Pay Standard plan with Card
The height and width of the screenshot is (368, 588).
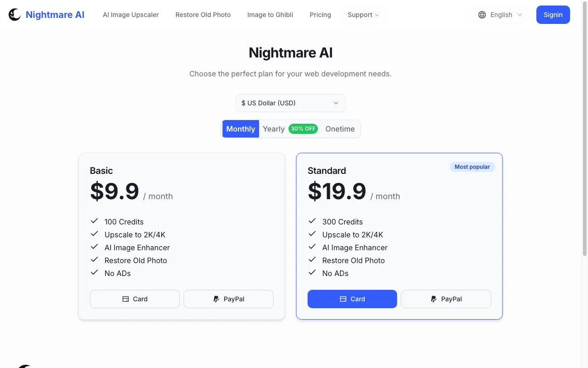(x=352, y=299)
